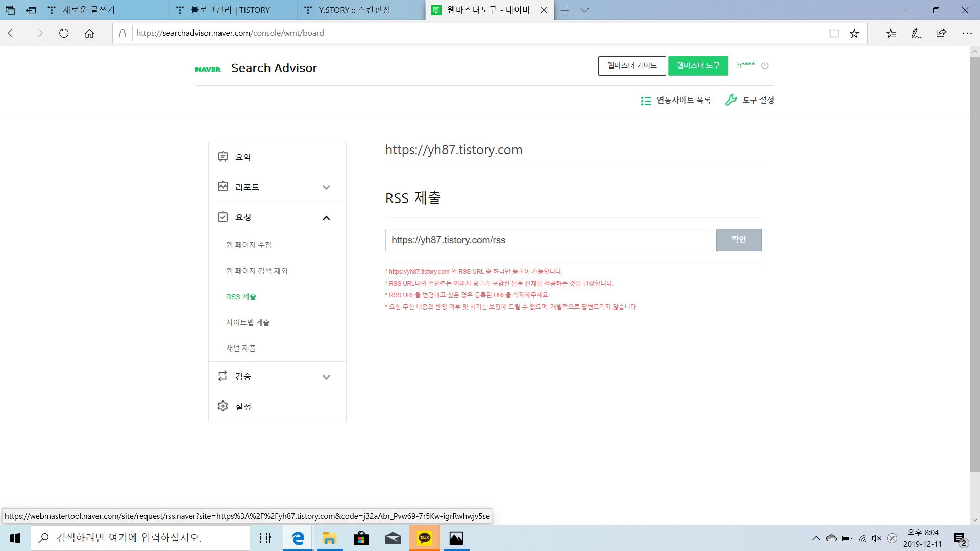Click the 설정 gear icon
The image size is (980, 551).
tap(223, 406)
